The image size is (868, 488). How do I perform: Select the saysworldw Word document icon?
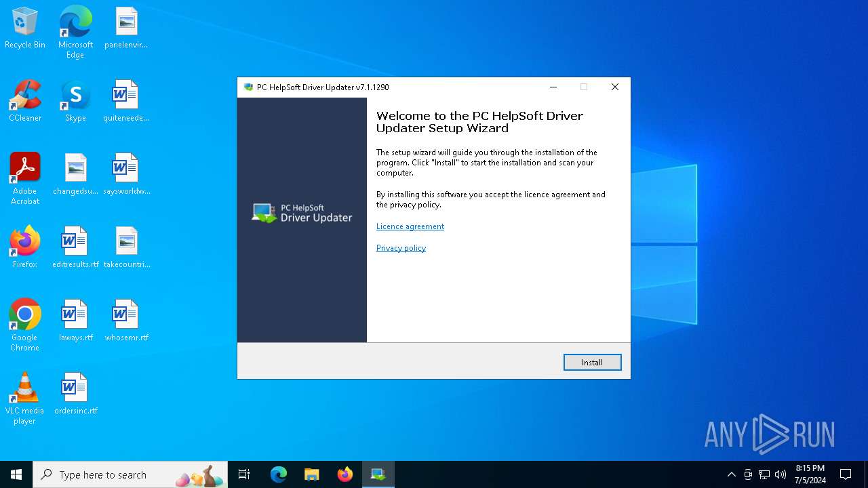point(126,175)
